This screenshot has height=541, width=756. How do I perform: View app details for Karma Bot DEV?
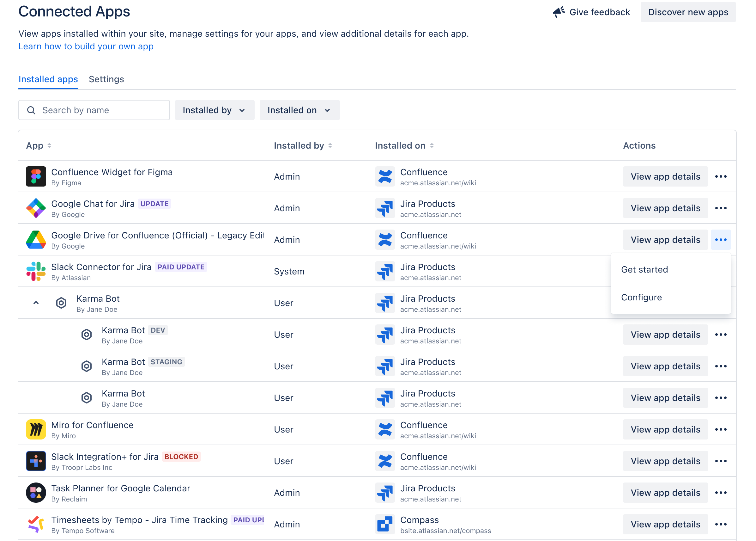click(x=666, y=335)
